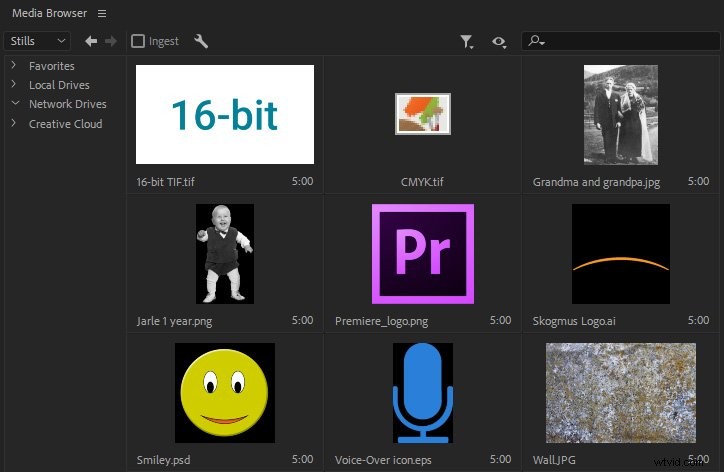Image resolution: width=724 pixels, height=472 pixels.
Task: Click the file name Jarle 1 year.png
Action: (174, 321)
